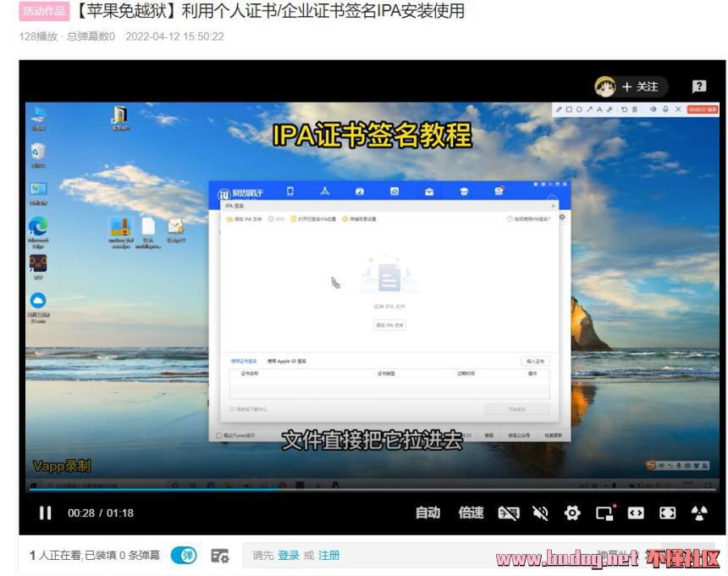
Task: Open the player settings gear
Action: tap(572, 512)
